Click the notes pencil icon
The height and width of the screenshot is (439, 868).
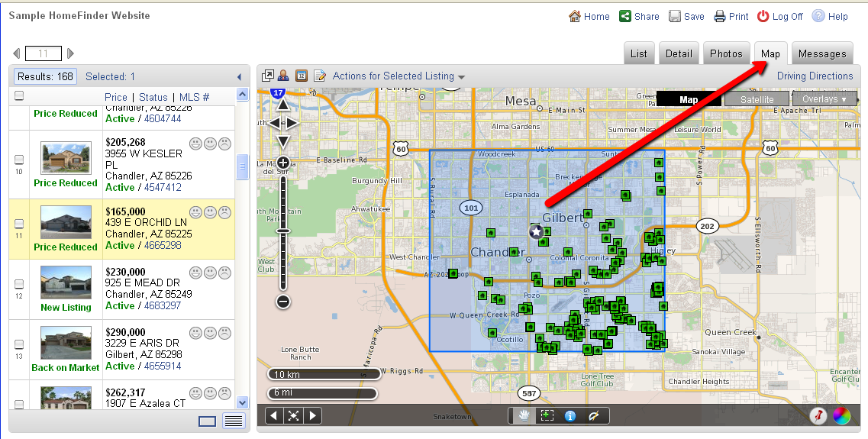319,76
